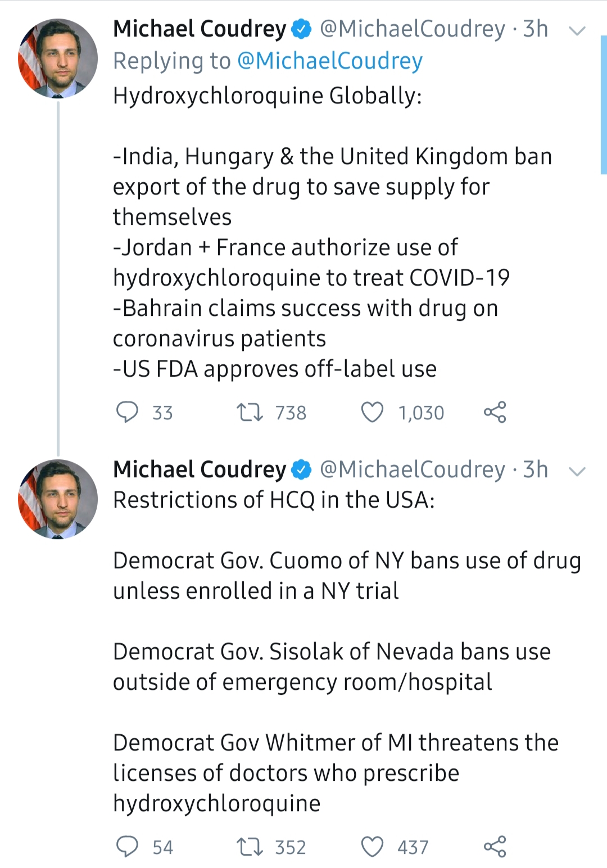Image resolution: width=607 pixels, height=868 pixels.
Task: Click the blue scrollbar indicator
Action: (x=603, y=104)
